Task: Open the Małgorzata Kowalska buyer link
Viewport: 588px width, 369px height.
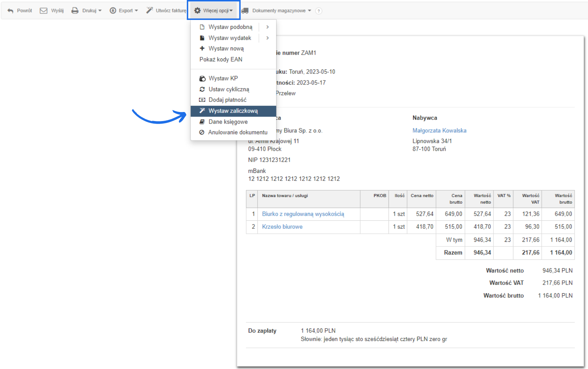Action: tap(439, 130)
